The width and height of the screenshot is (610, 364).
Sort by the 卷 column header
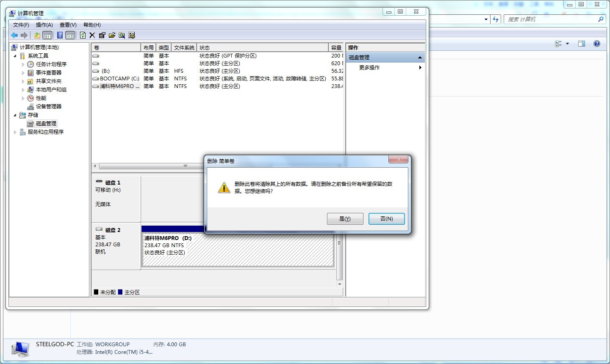(x=116, y=47)
